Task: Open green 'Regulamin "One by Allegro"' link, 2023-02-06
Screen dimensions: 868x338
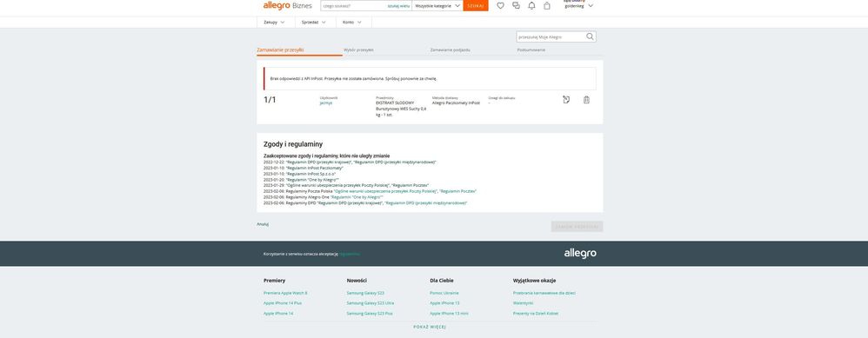Action: [x=357, y=197]
